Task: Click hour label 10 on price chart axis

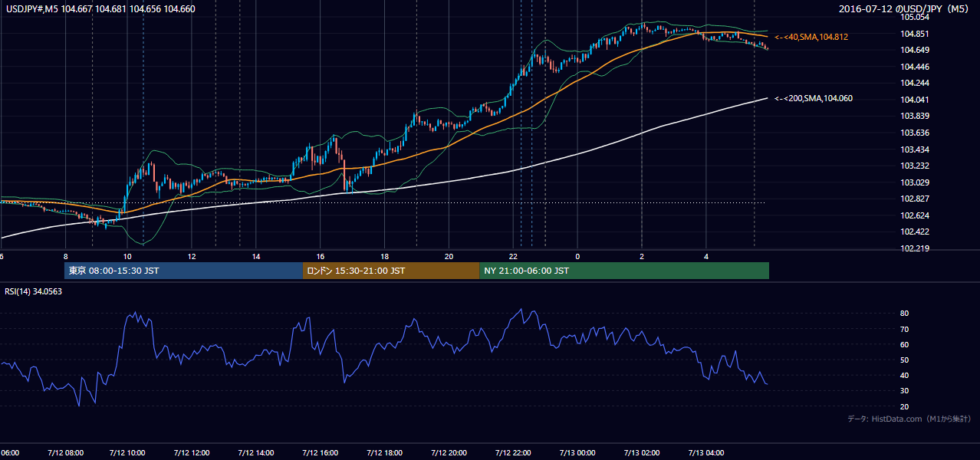Action: [127, 256]
